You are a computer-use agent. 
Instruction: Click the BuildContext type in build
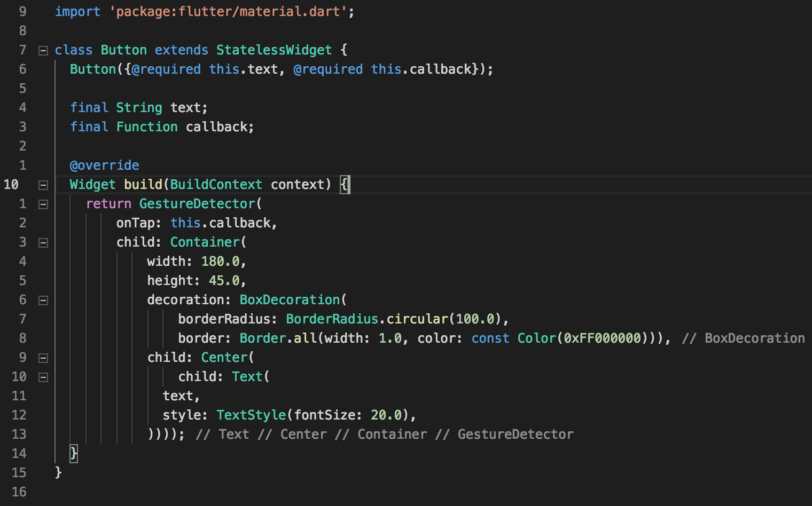tap(216, 185)
